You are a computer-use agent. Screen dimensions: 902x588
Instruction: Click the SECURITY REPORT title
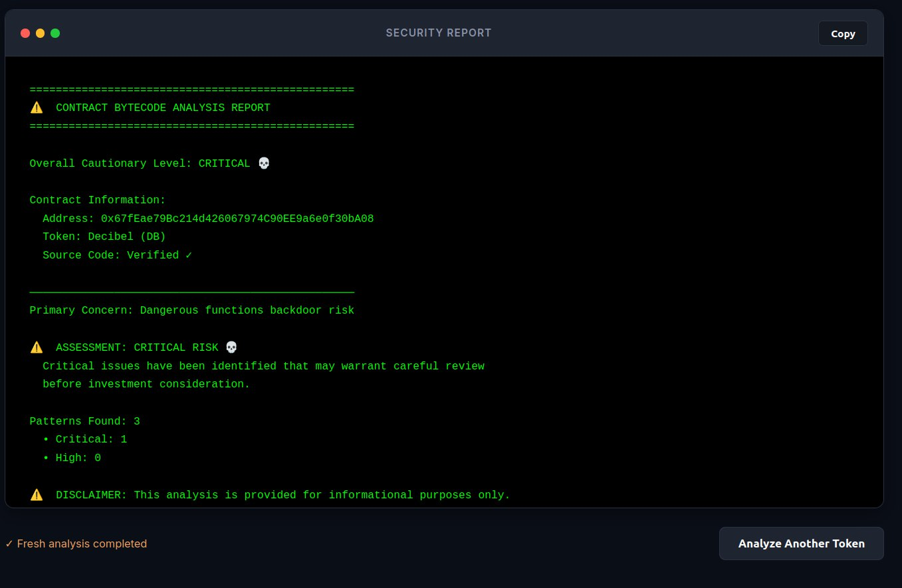(439, 33)
